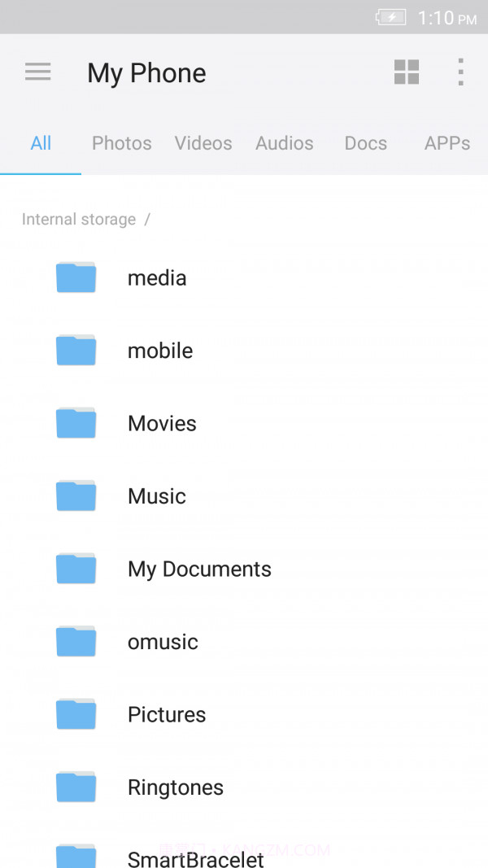Viewport: 488px width, 868px height.
Task: Open the Ringtones folder
Action: pos(176,787)
